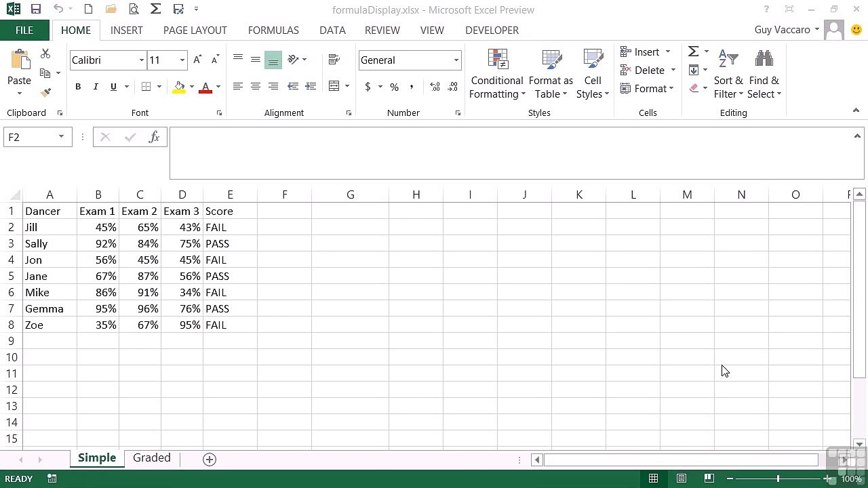
Task: Switch to the PAGE LAYOUT tab
Action: click(195, 30)
